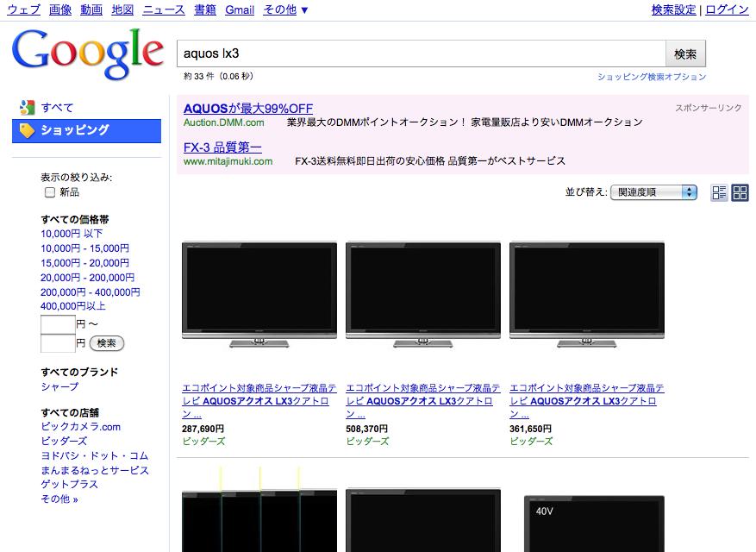
Task: Open ショッピング検索オプション link
Action: 651,77
